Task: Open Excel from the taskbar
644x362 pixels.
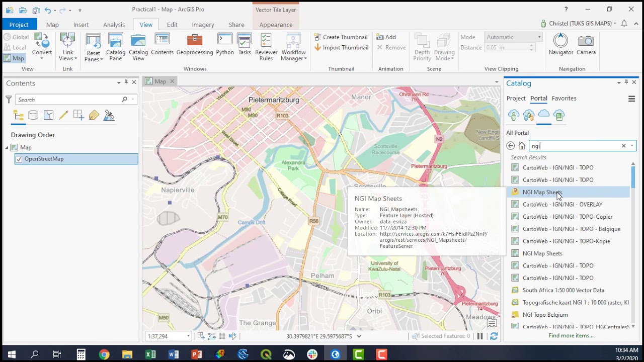Action: (150, 354)
